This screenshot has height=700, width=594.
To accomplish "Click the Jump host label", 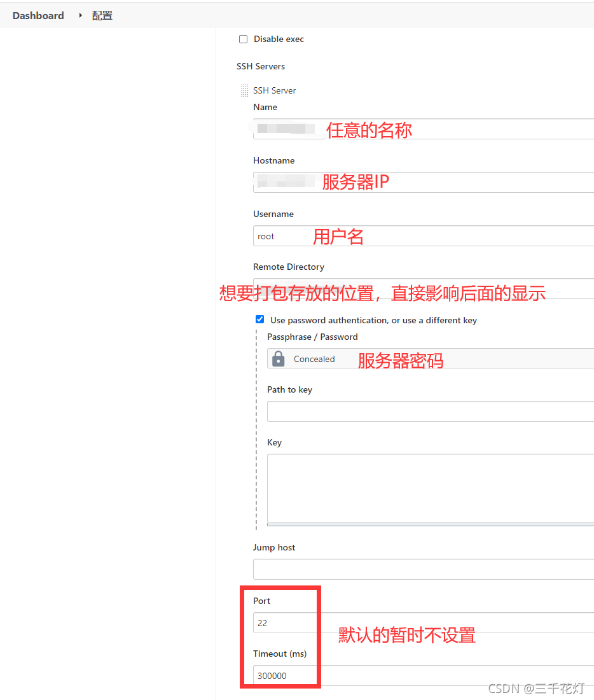I will click(274, 548).
